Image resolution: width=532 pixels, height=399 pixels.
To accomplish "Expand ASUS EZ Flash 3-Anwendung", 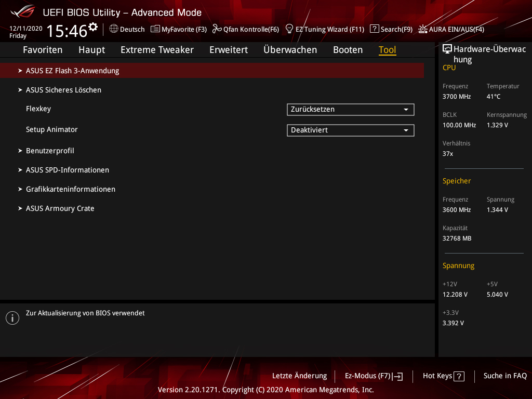I will (x=212, y=71).
